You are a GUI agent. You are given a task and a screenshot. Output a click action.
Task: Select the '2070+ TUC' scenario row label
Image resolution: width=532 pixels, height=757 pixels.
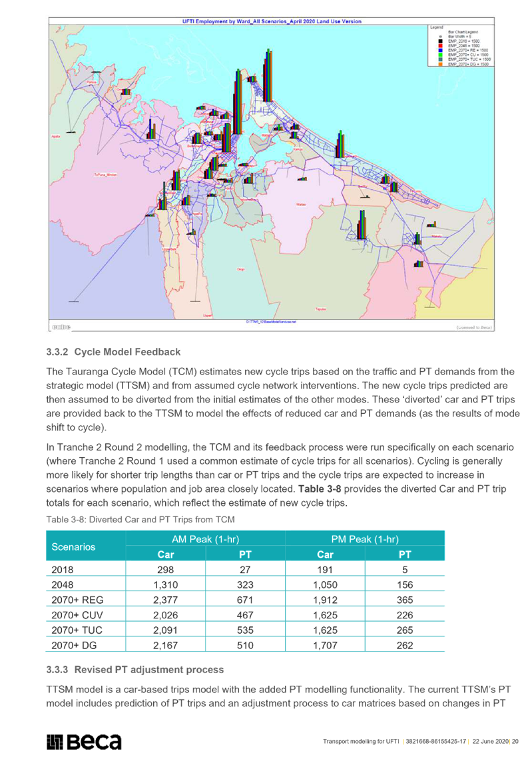(x=77, y=630)
